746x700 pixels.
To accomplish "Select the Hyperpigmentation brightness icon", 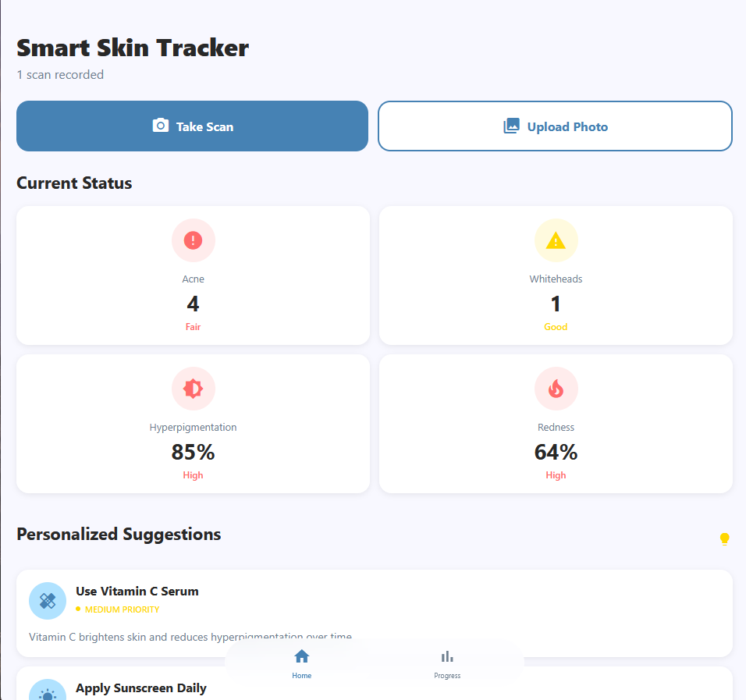I will 193,389.
